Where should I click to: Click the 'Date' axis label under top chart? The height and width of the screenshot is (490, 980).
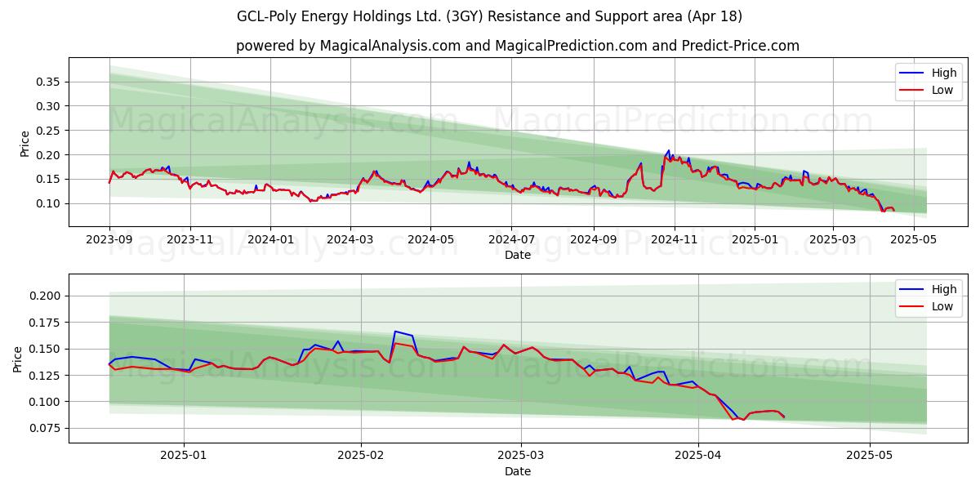[x=518, y=255]
